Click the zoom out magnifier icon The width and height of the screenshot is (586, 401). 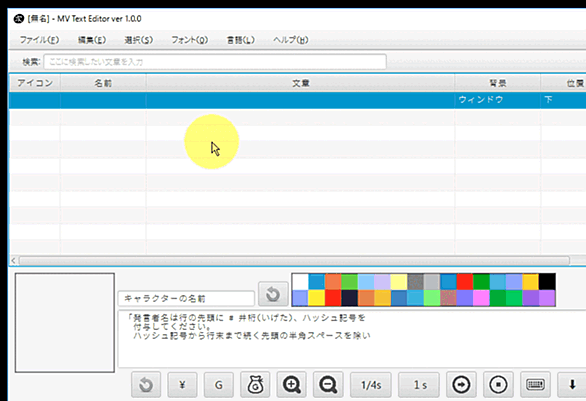328,385
